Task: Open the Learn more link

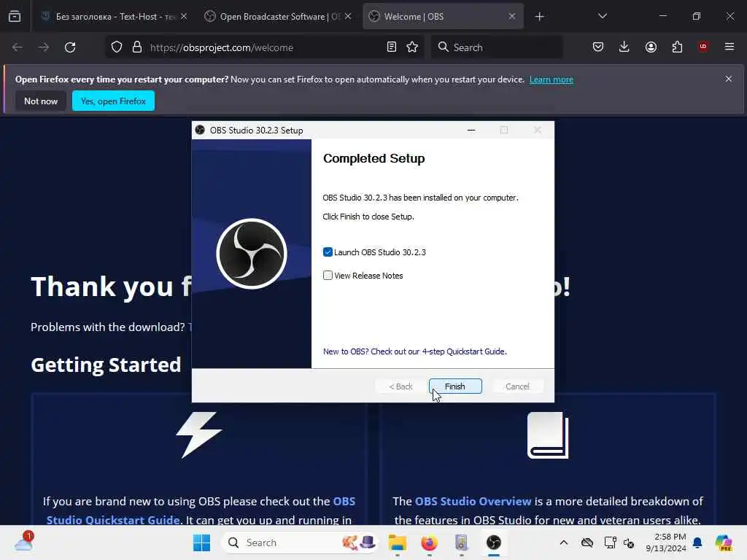Action: point(551,79)
